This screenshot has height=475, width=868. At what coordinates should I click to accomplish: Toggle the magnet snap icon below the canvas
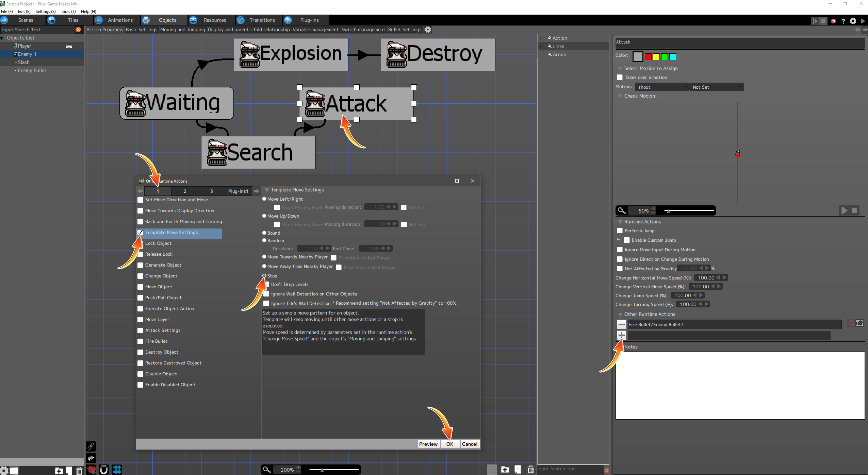(104, 470)
